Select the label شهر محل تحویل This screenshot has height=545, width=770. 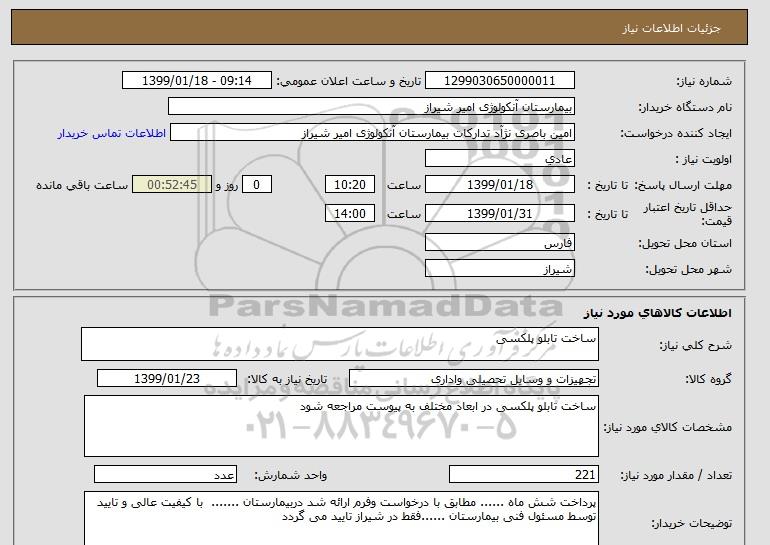click(x=688, y=269)
